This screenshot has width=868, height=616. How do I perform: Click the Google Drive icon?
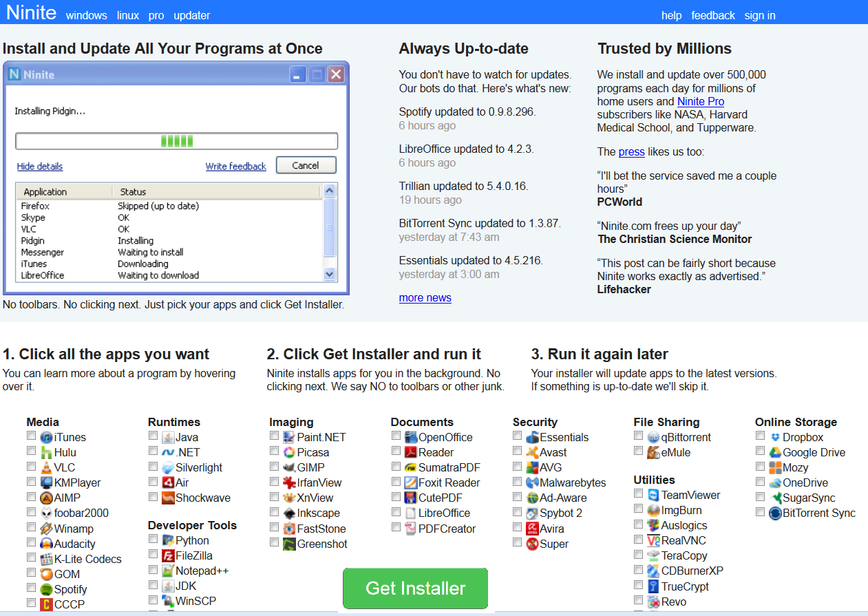[775, 452]
